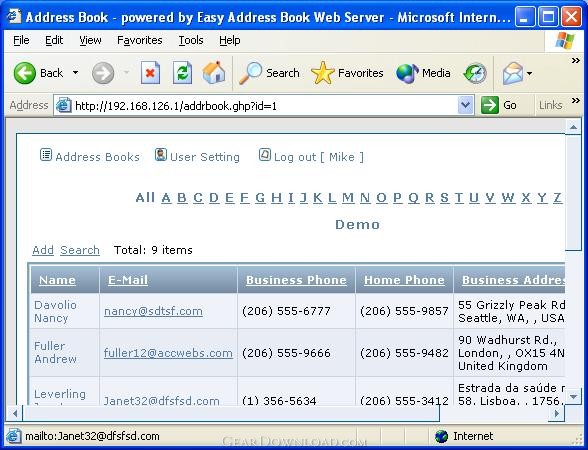Open the Favorites menu in menu bar

(140, 40)
